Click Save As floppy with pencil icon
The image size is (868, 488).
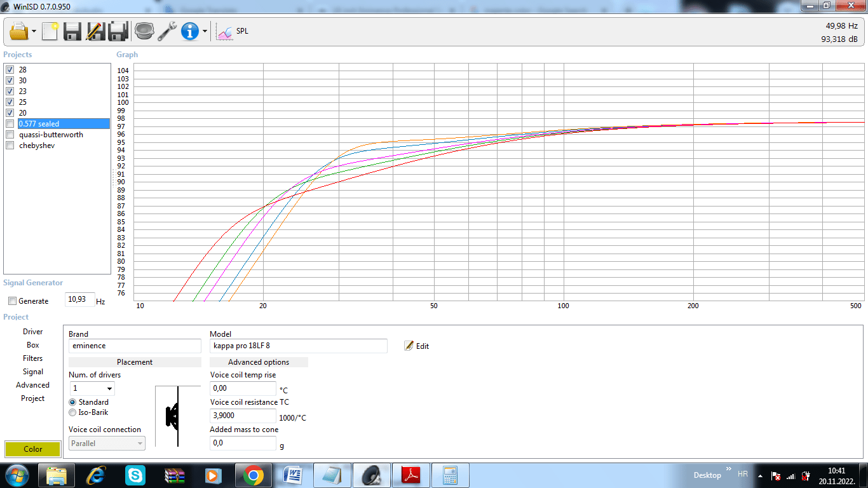tap(95, 31)
